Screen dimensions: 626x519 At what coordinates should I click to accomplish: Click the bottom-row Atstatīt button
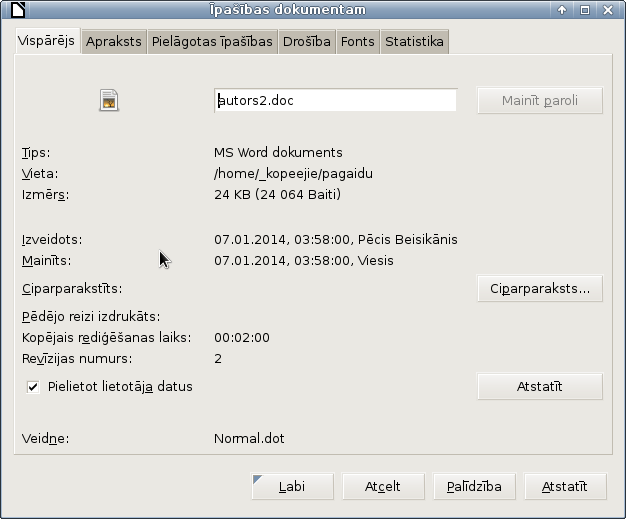[x=565, y=486]
